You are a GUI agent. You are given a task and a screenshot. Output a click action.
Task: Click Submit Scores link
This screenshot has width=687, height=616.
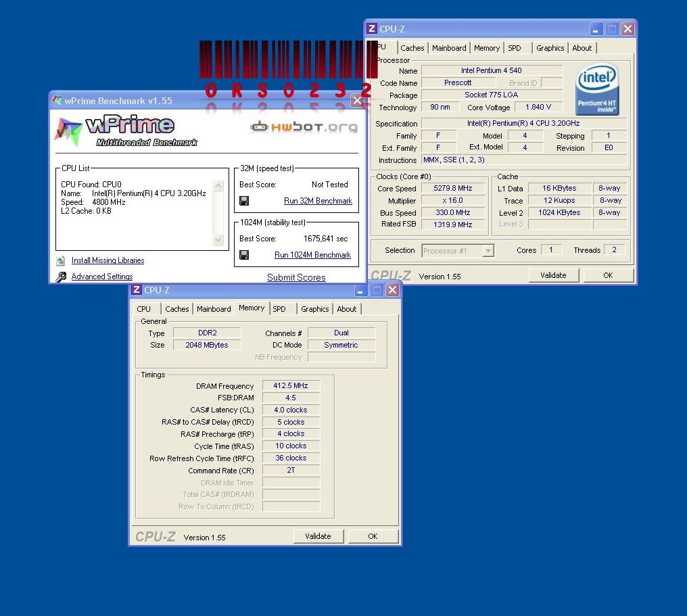tap(296, 277)
